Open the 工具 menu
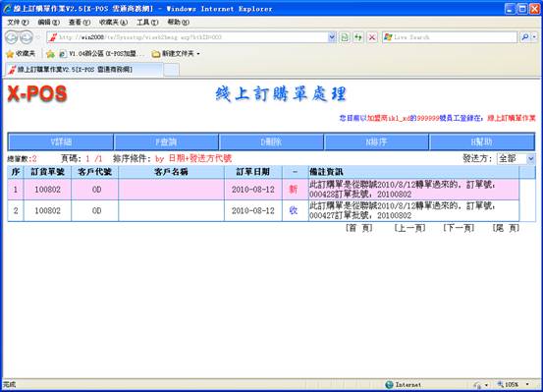 (x=147, y=23)
